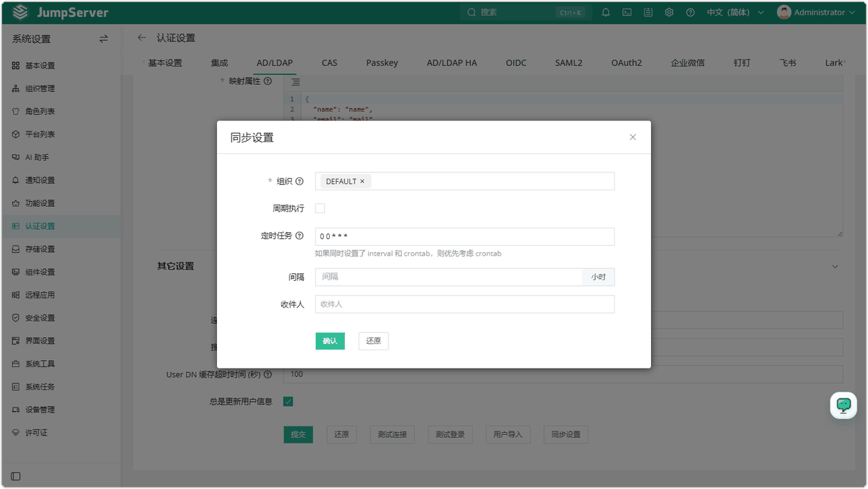
Task: Open notifications bell icon
Action: coord(606,13)
